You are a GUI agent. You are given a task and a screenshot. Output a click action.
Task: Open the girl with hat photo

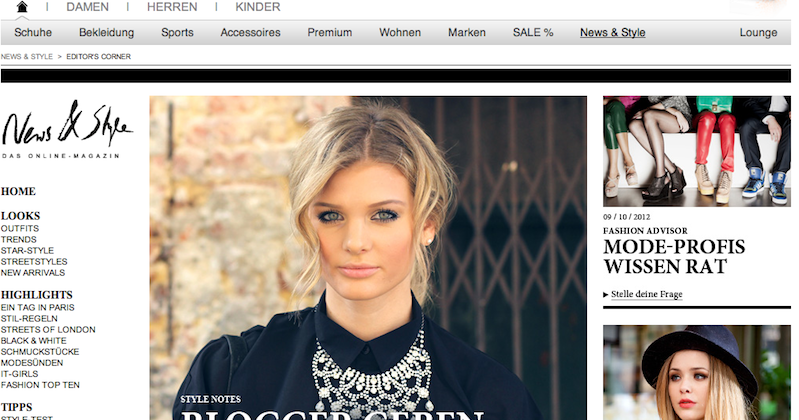[x=697, y=373]
